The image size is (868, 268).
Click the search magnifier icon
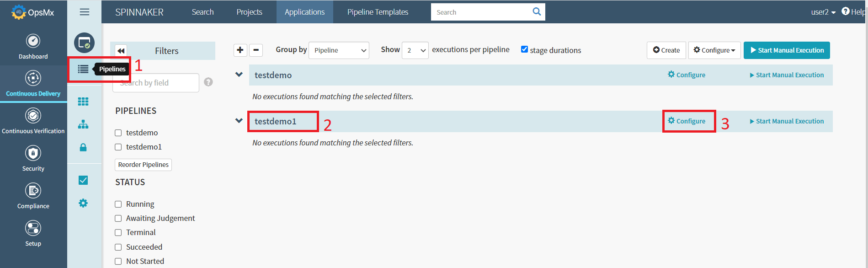click(537, 12)
